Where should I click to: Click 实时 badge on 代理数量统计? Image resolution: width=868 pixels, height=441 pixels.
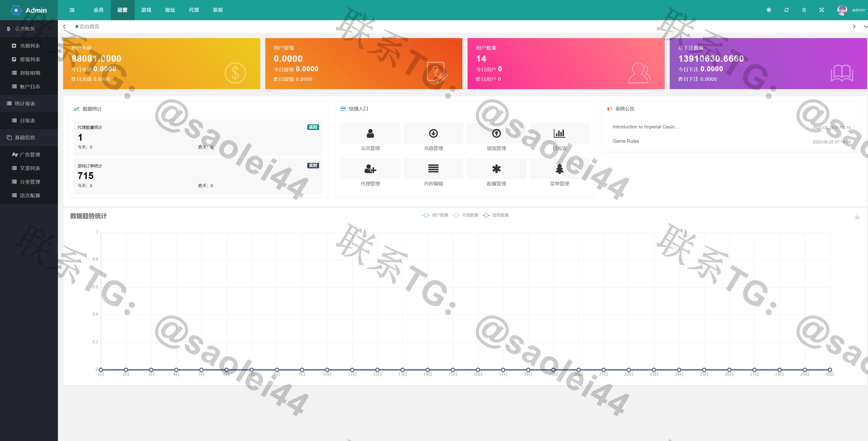tap(313, 127)
